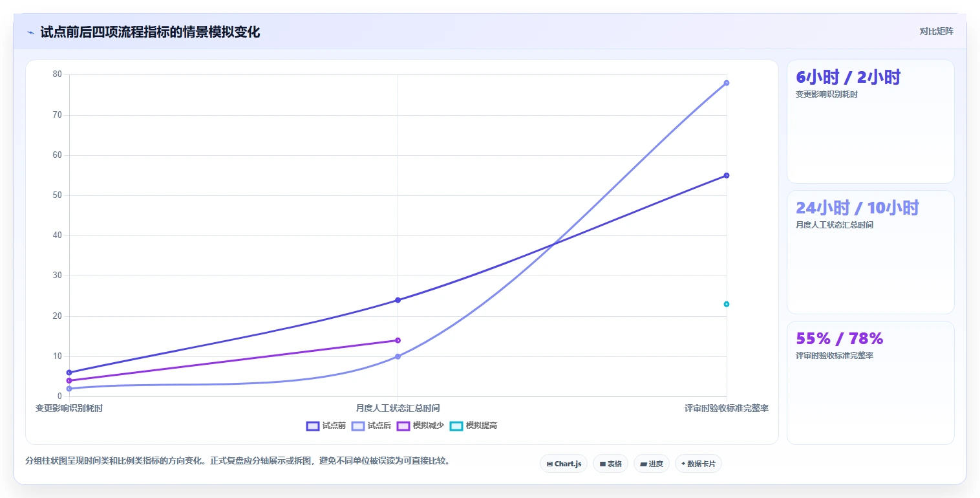Select the 进度 chip
Viewport: 980px width, 498px height.
[x=652, y=464]
